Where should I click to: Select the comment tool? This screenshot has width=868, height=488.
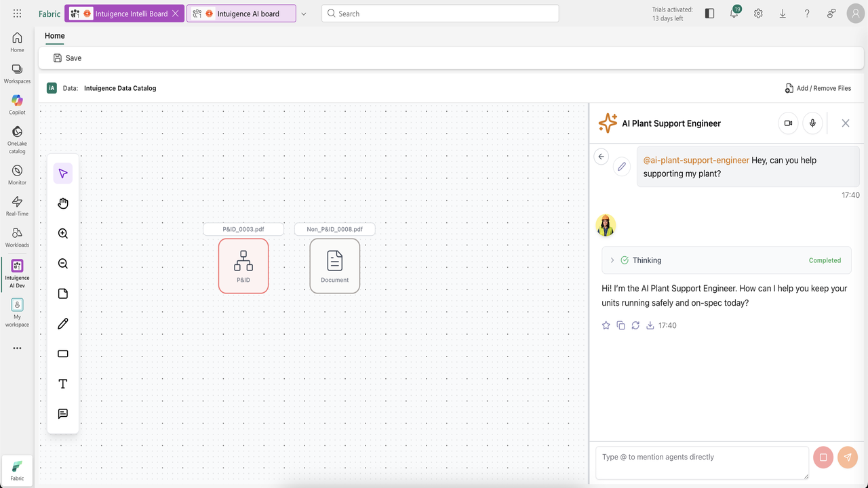click(63, 413)
